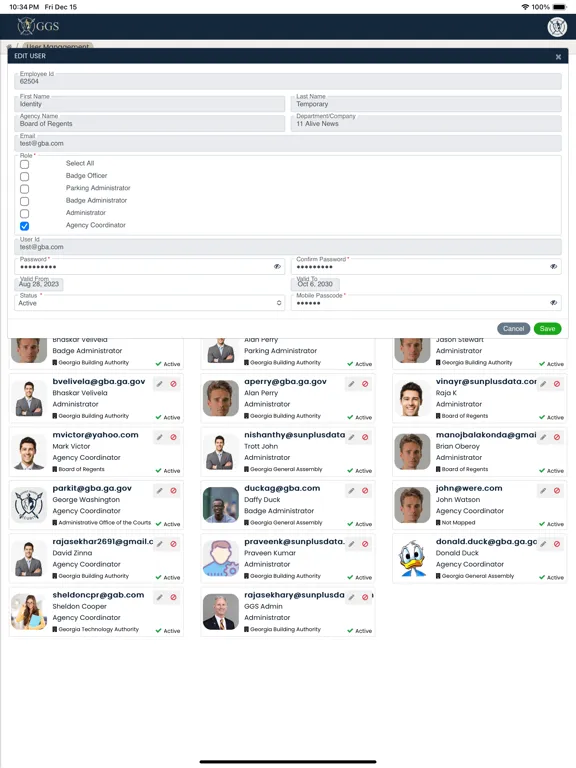
Task: Disable the rajasekhary@sunplusdata user
Action: (x=365, y=597)
